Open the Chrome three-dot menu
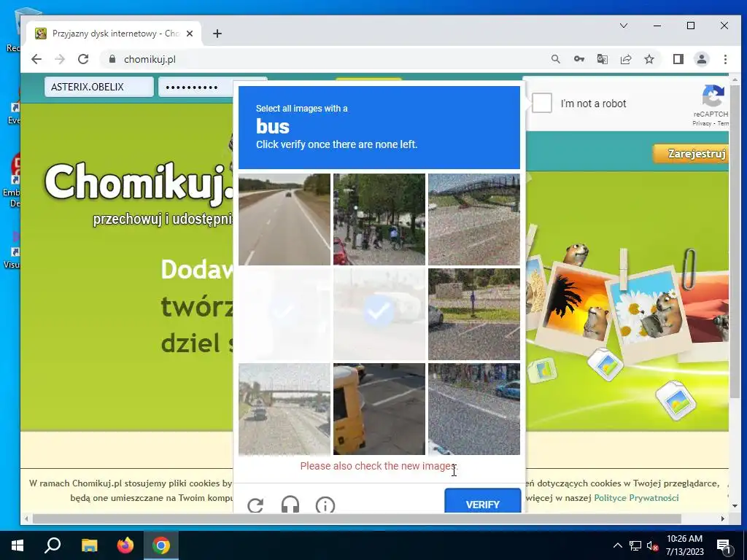The width and height of the screenshot is (747, 560). [x=725, y=59]
